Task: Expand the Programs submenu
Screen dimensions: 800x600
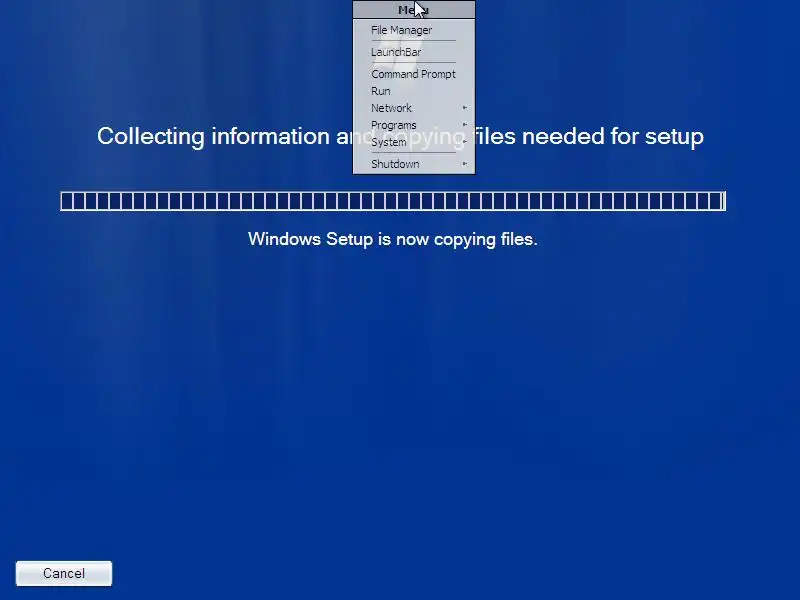Action: point(414,125)
